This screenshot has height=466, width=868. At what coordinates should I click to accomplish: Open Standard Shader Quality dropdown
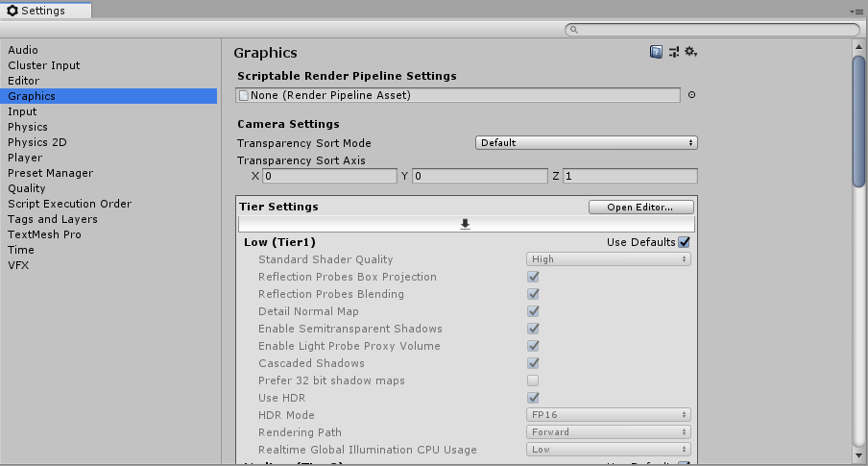(609, 258)
